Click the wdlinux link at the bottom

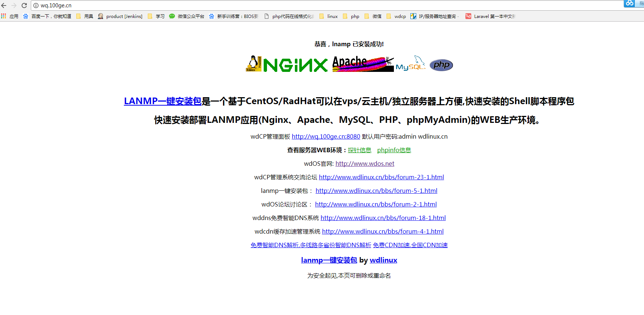tap(383, 260)
